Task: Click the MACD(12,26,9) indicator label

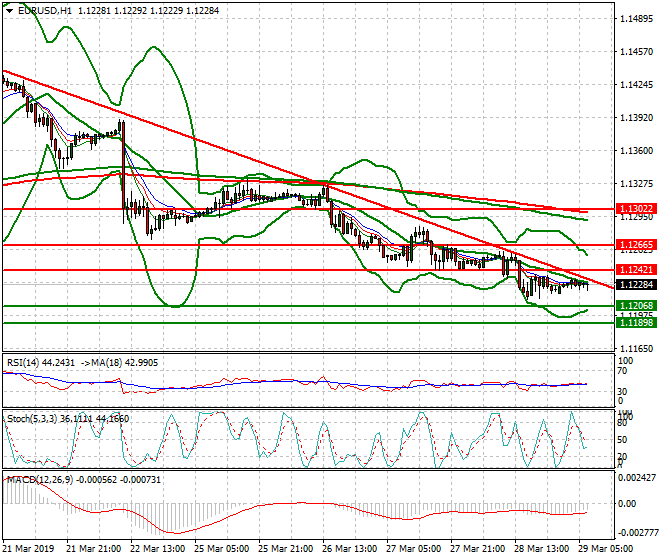Action: [x=38, y=480]
